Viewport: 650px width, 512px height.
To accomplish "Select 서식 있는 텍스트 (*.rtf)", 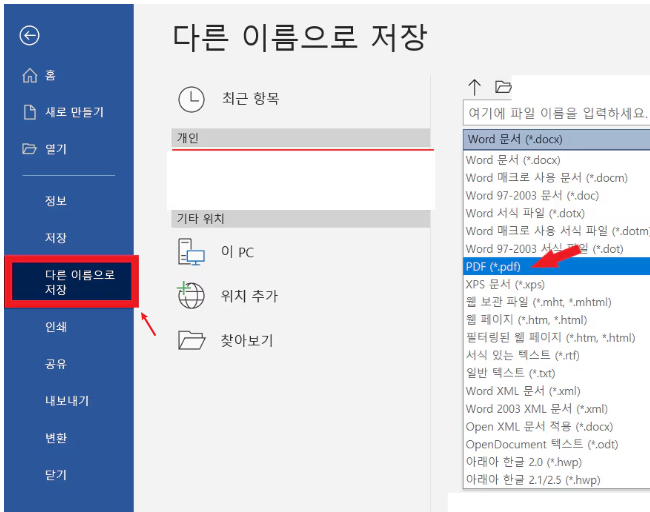I will pos(556,355).
